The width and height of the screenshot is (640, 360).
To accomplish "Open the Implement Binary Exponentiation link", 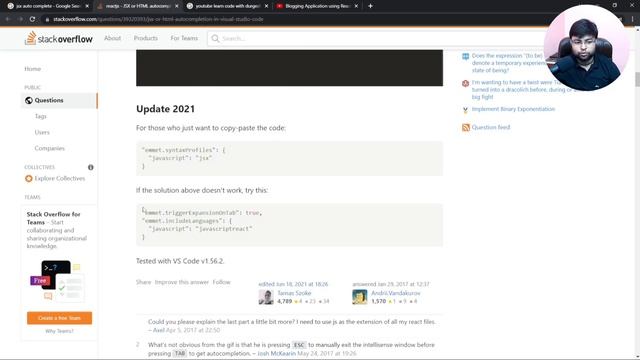I will tap(513, 109).
